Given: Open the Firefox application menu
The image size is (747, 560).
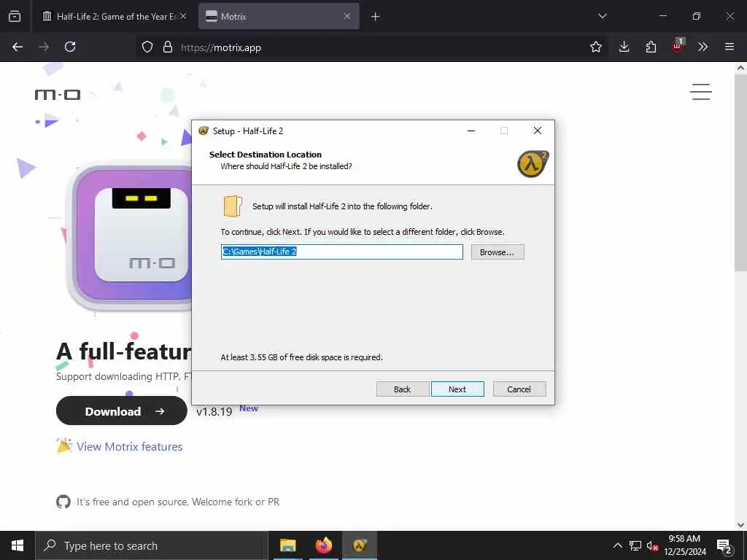Looking at the screenshot, I should [729, 47].
